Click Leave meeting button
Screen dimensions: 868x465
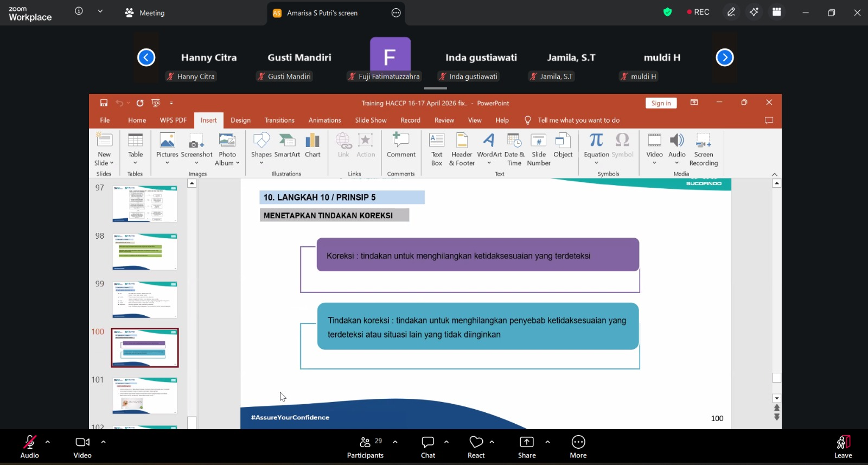click(843, 447)
